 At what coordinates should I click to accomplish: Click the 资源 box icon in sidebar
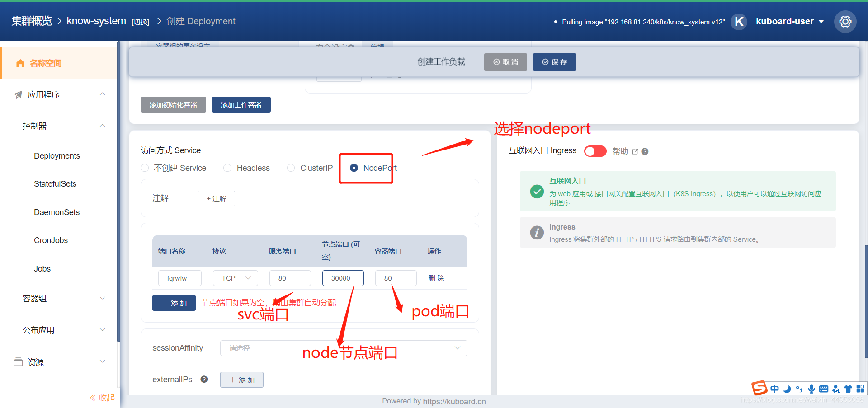(18, 362)
